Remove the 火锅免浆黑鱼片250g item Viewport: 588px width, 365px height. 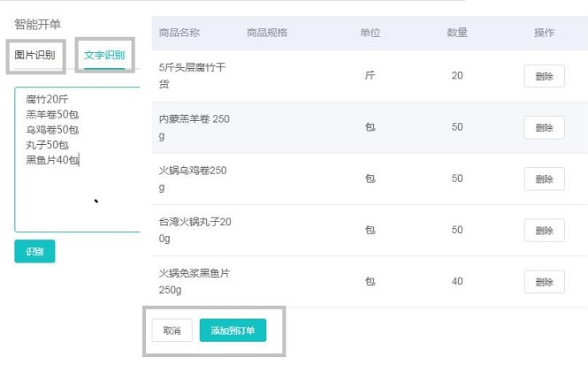(x=544, y=281)
